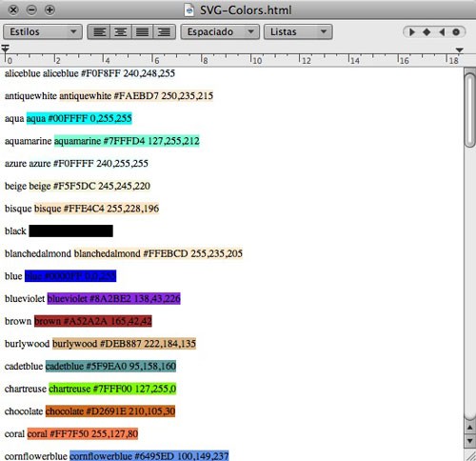Open the Listas dropdown
The height and width of the screenshot is (461, 476).
tap(298, 32)
